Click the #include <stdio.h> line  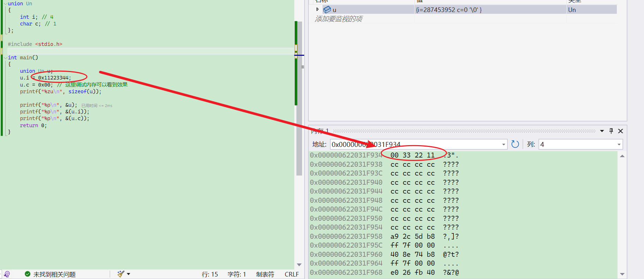point(35,44)
